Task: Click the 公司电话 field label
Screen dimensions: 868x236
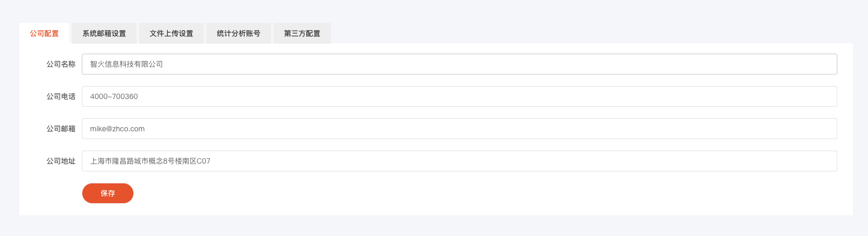Action: tap(61, 96)
